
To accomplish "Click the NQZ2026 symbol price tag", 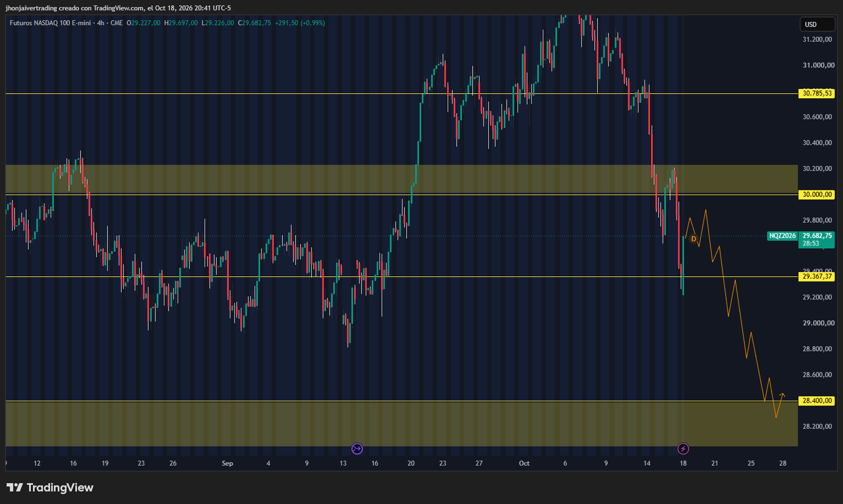I will [783, 236].
